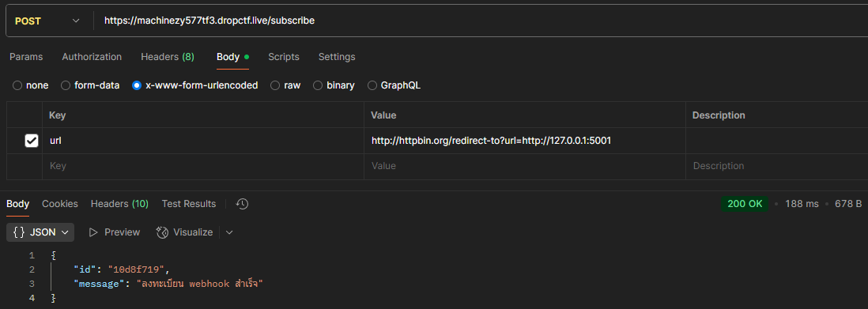Screen dimensions: 868x309
Task: Open the response Cookies tab
Action: [60, 204]
